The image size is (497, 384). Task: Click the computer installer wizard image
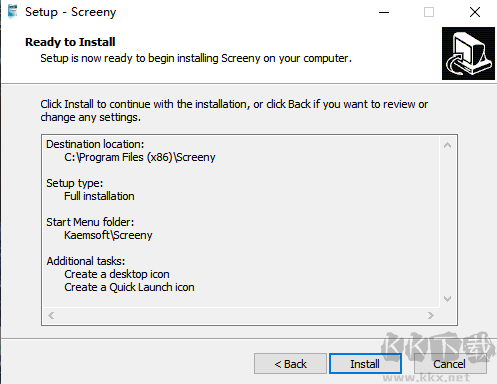click(x=468, y=53)
